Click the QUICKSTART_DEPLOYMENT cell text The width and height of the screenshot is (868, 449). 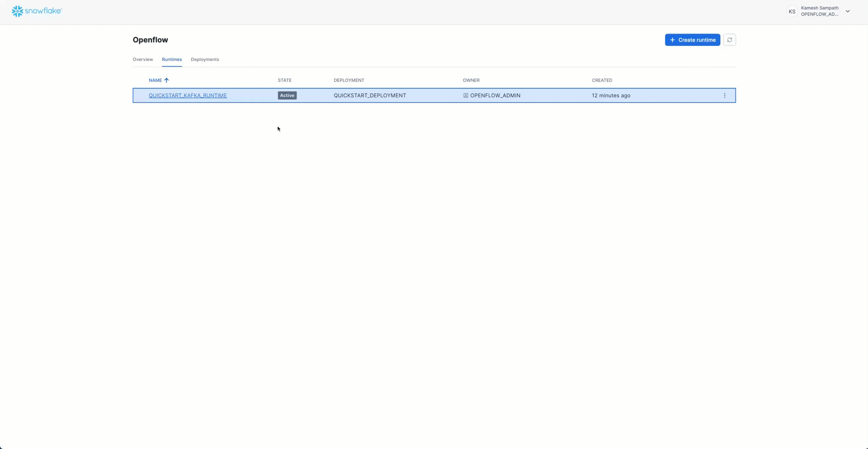[x=370, y=95]
